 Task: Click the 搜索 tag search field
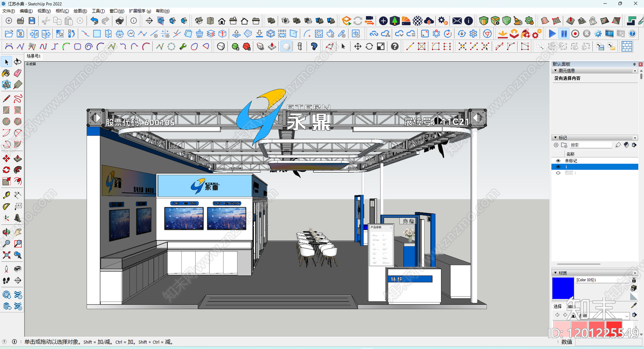(590, 145)
